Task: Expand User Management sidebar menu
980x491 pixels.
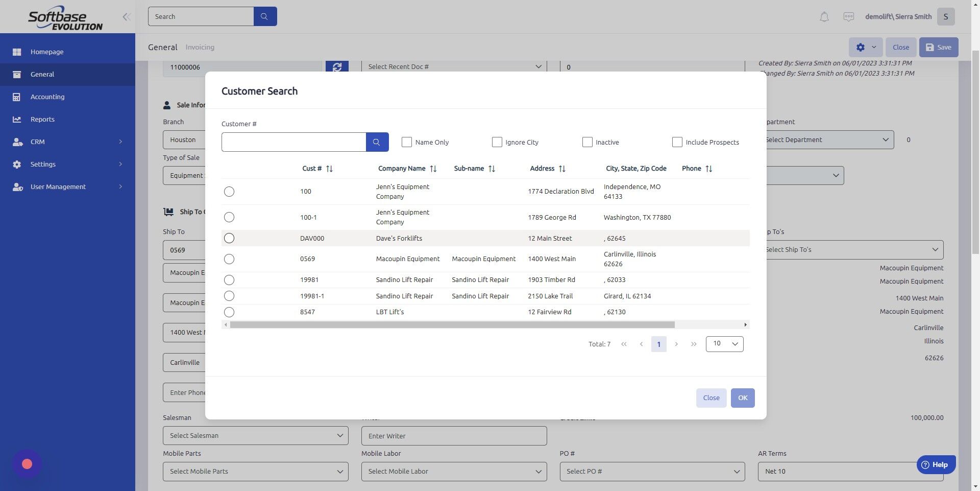Action: pos(67,186)
